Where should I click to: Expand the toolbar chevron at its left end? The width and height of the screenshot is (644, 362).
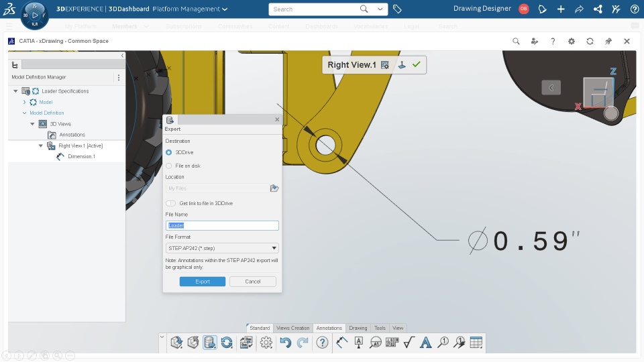(162, 337)
